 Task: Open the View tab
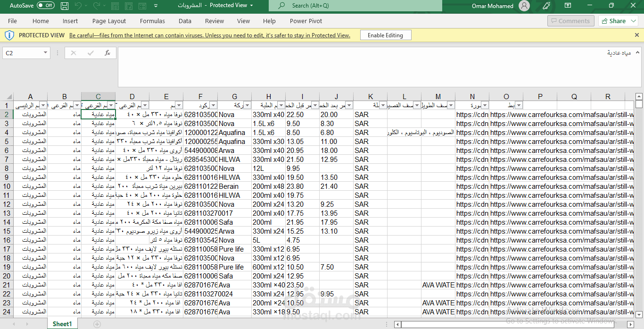pos(243,21)
